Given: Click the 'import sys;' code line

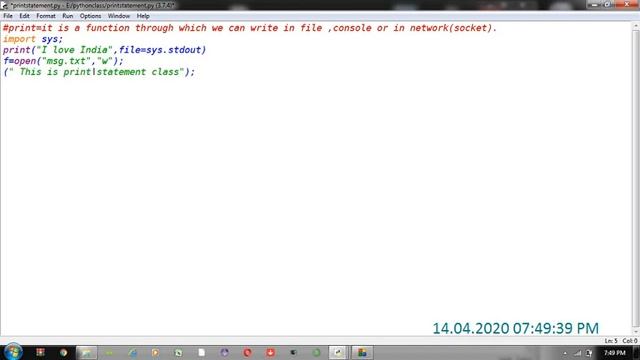Looking at the screenshot, I should [x=33, y=39].
